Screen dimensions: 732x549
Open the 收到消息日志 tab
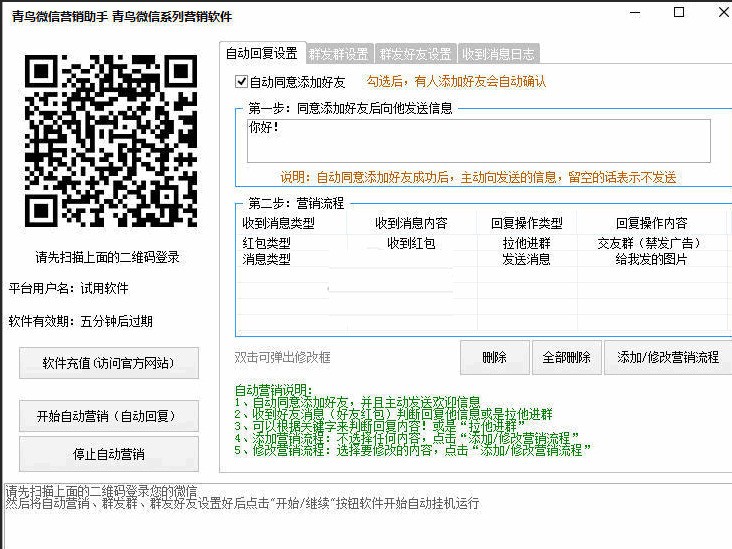[x=499, y=54]
